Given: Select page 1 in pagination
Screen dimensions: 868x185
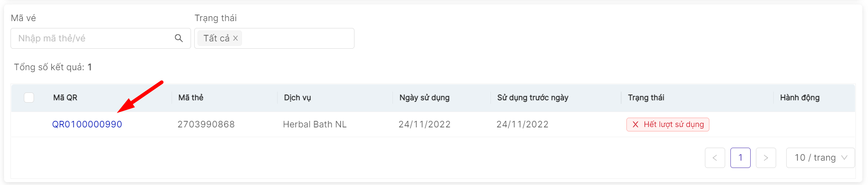Looking at the screenshot, I should click(740, 158).
